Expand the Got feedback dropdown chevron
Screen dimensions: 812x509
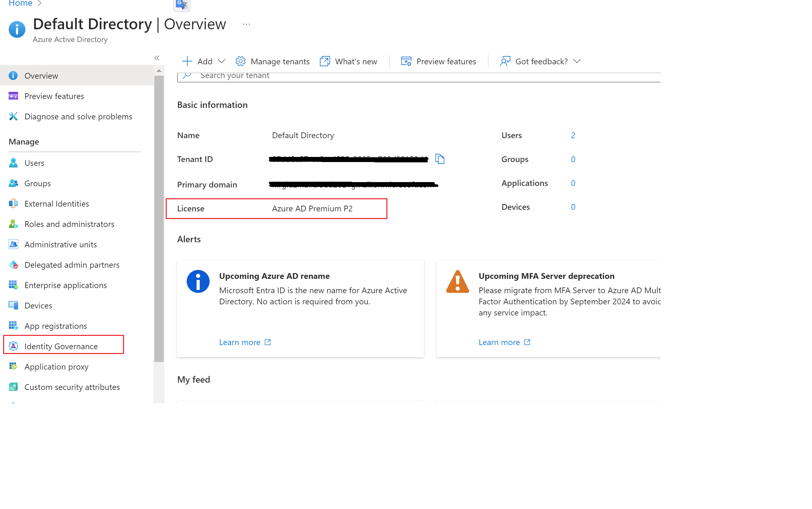pyautogui.click(x=577, y=61)
